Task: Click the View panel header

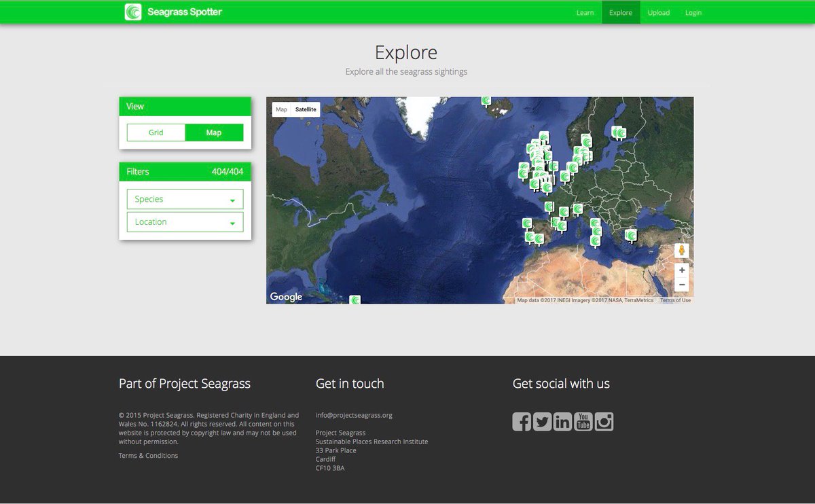Action: coord(185,107)
